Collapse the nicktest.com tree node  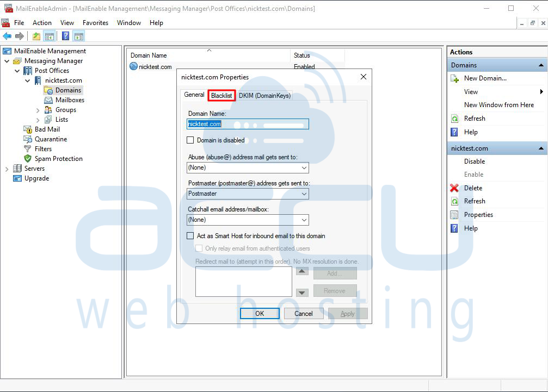(x=28, y=80)
